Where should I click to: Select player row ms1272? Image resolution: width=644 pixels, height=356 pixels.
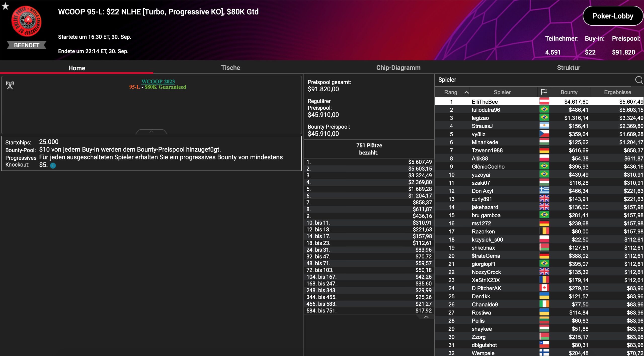point(539,223)
